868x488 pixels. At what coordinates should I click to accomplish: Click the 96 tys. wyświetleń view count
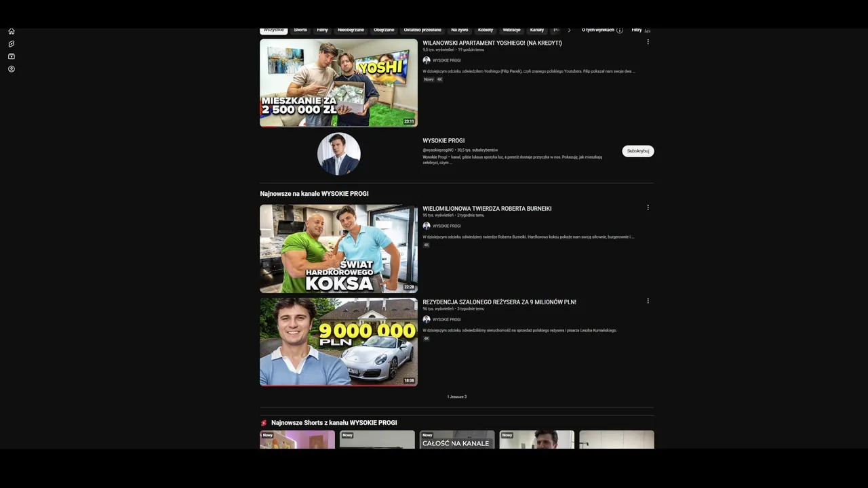[x=438, y=308]
